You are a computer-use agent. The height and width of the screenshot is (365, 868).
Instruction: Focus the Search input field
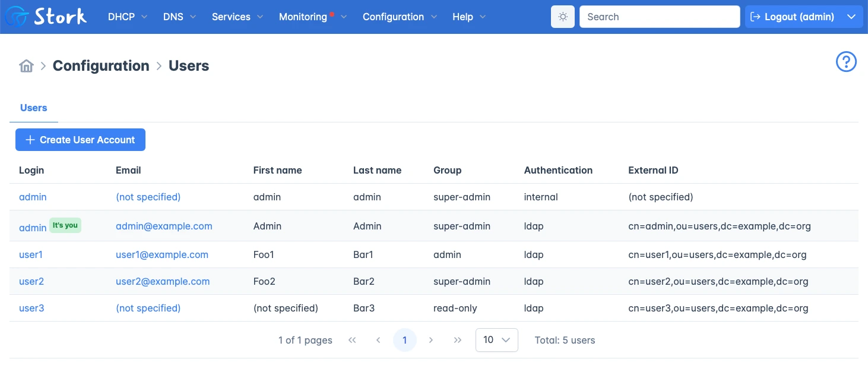point(660,17)
